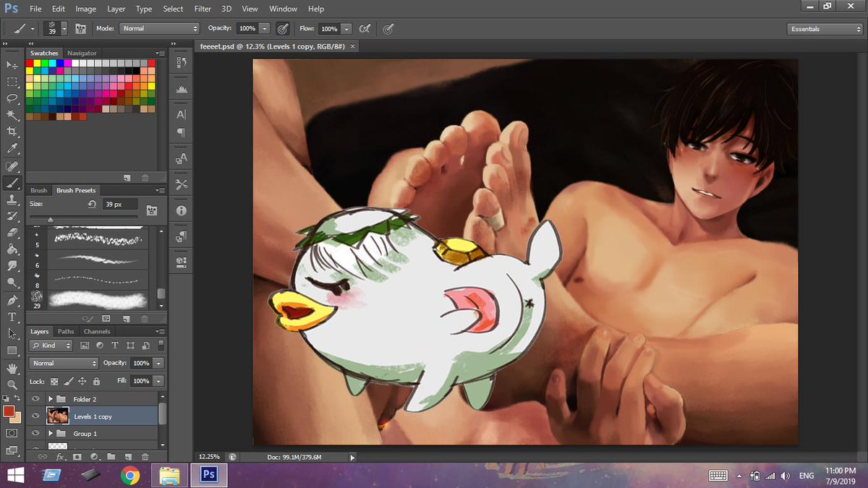Toggle lock all
This screenshot has width=868, height=488.
pos(96,381)
